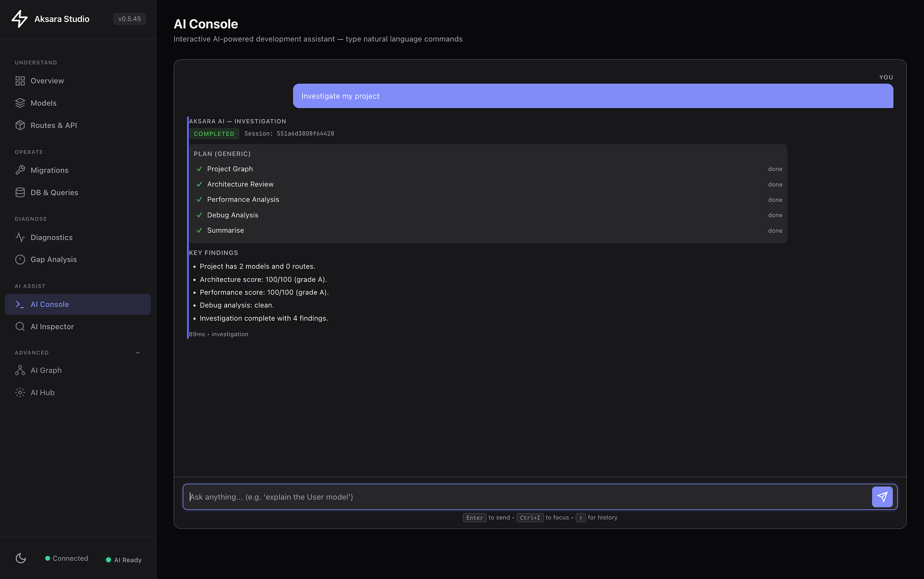Click the Summarise plan step
Image resolution: width=924 pixels, height=579 pixels.
488,231
